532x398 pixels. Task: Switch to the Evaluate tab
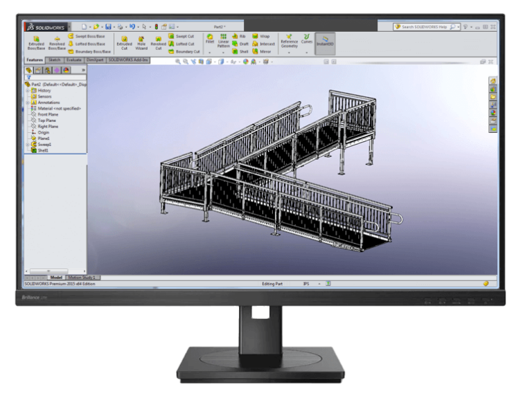tap(73, 60)
